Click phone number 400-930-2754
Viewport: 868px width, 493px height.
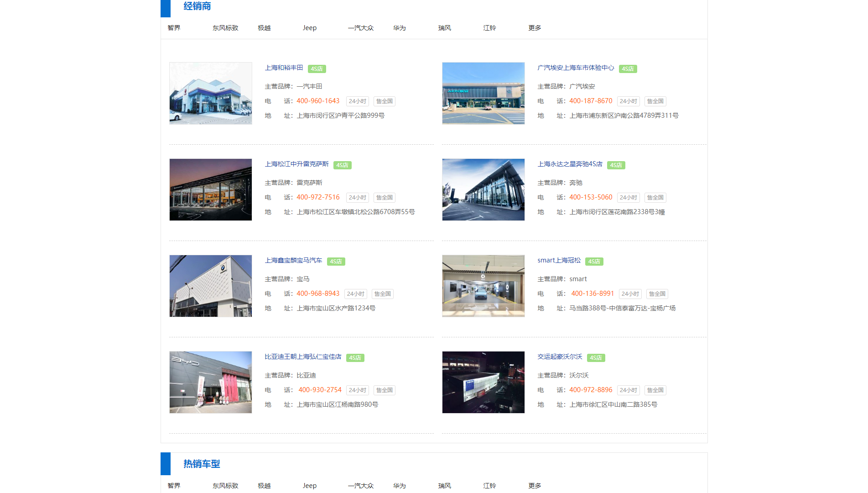point(320,390)
